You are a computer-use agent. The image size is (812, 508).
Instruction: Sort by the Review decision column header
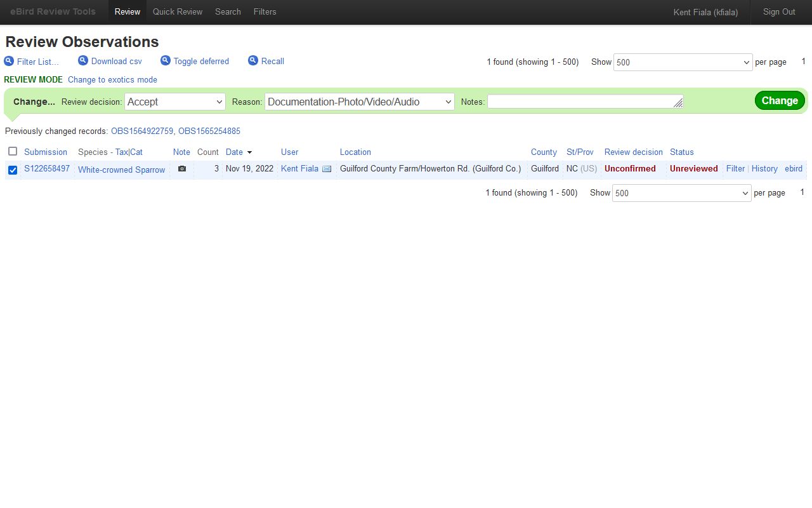(x=634, y=152)
